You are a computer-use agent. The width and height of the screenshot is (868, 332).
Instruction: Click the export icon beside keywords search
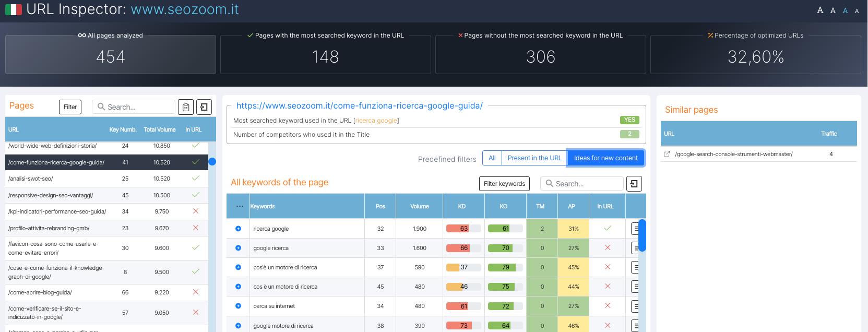pyautogui.click(x=634, y=184)
